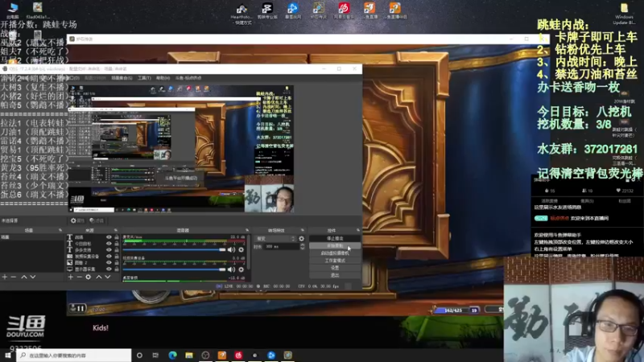
Task: Move source up arrow in Sources toolbar
Action: pos(98,277)
